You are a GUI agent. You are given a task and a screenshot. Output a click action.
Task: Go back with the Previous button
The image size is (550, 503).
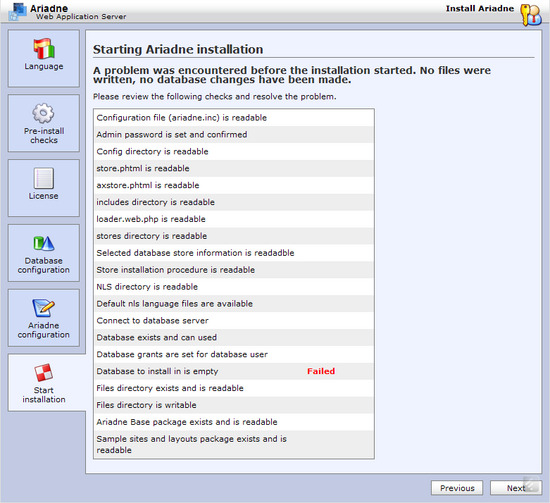(457, 488)
